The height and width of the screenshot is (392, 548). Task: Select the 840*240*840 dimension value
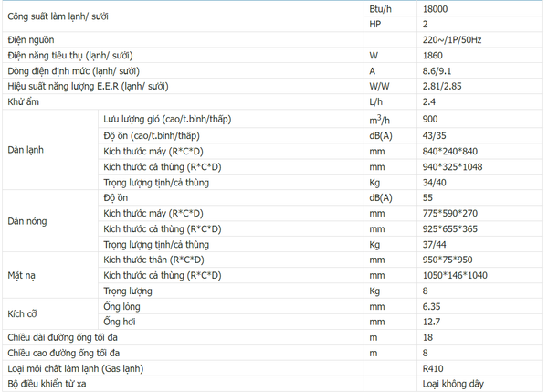(x=447, y=151)
